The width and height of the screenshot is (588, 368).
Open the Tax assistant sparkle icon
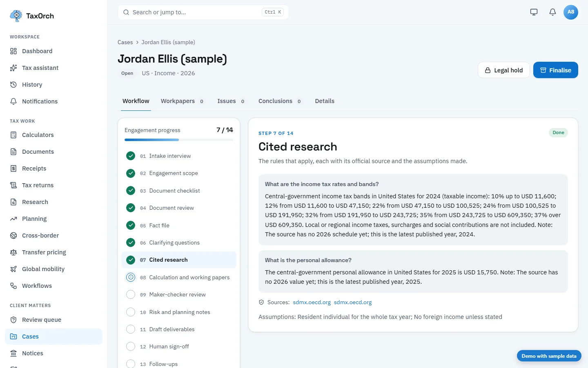coord(13,68)
